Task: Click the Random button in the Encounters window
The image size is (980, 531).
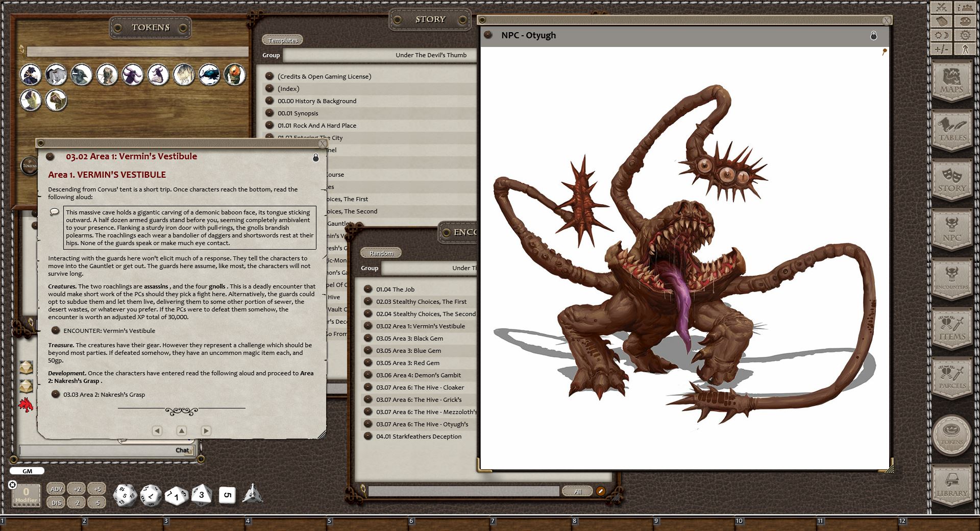Action: (x=380, y=253)
